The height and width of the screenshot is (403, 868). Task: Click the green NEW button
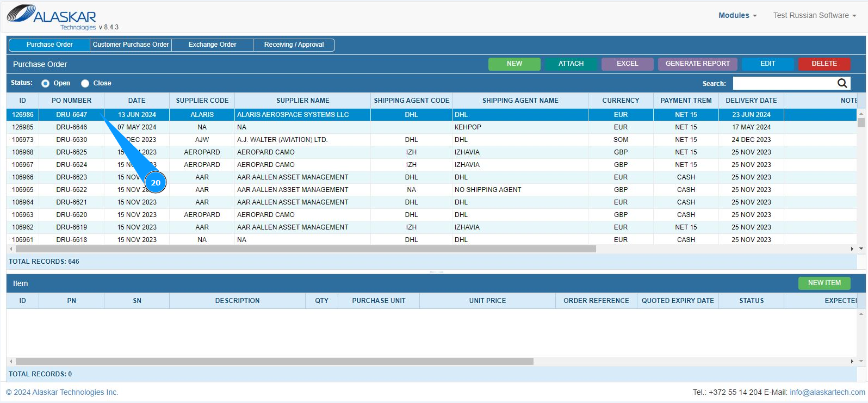pyautogui.click(x=514, y=64)
